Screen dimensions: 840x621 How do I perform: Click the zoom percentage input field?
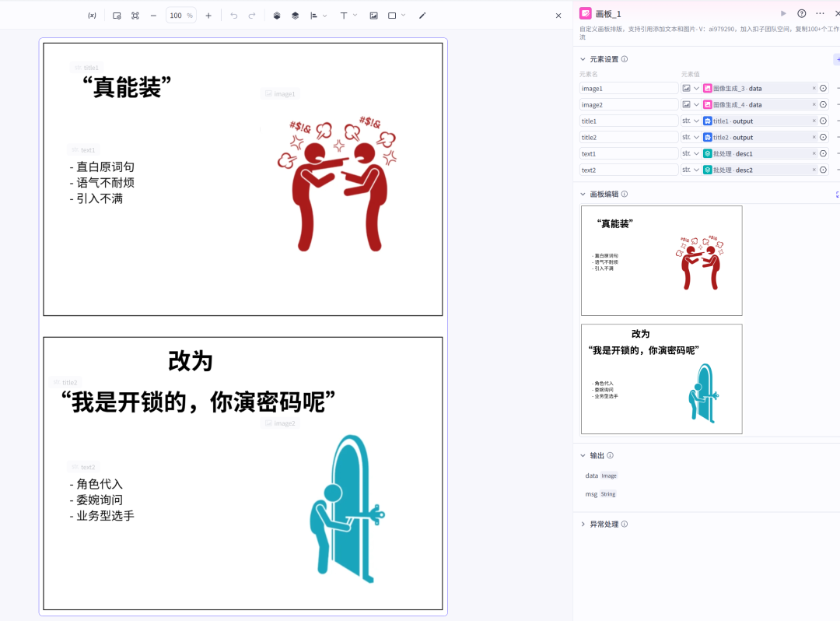[x=180, y=15]
